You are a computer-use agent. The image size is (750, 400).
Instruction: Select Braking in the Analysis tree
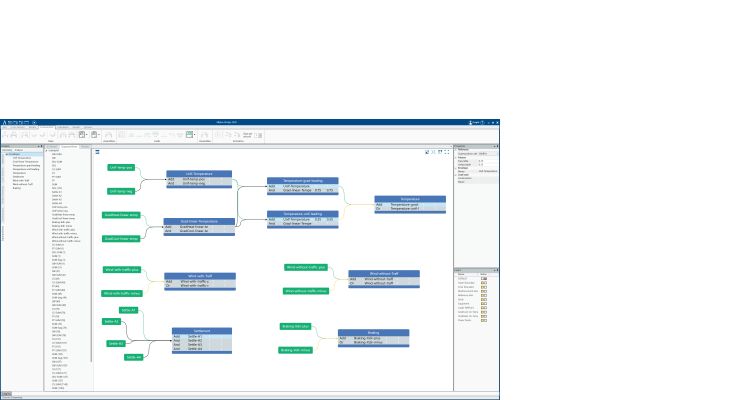point(17,188)
